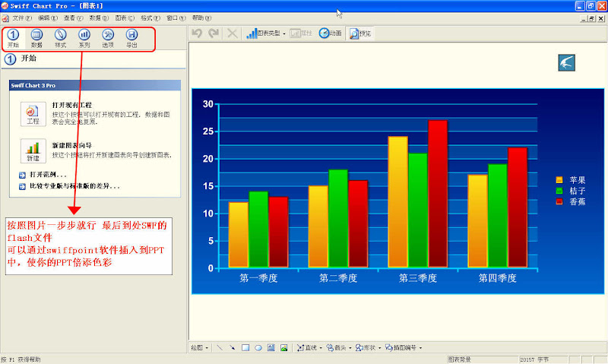Open the 查看 (View) menu
The image size is (608, 364).
73,17
